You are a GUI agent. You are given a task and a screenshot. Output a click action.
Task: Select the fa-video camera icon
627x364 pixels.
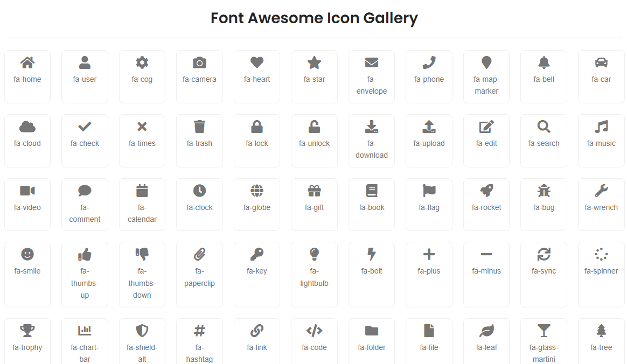pyautogui.click(x=27, y=191)
